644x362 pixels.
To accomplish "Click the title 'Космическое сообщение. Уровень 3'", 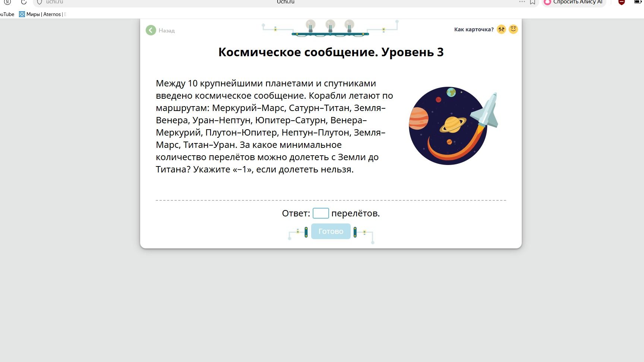I will (331, 52).
